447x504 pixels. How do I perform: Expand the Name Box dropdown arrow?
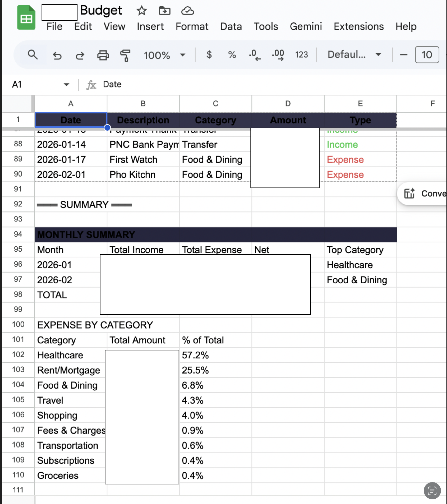point(67,84)
